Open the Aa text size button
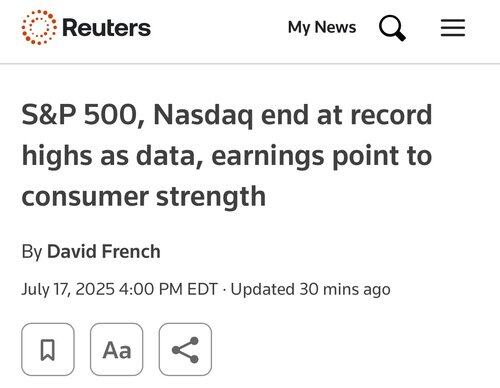500x388 pixels. pos(117,349)
